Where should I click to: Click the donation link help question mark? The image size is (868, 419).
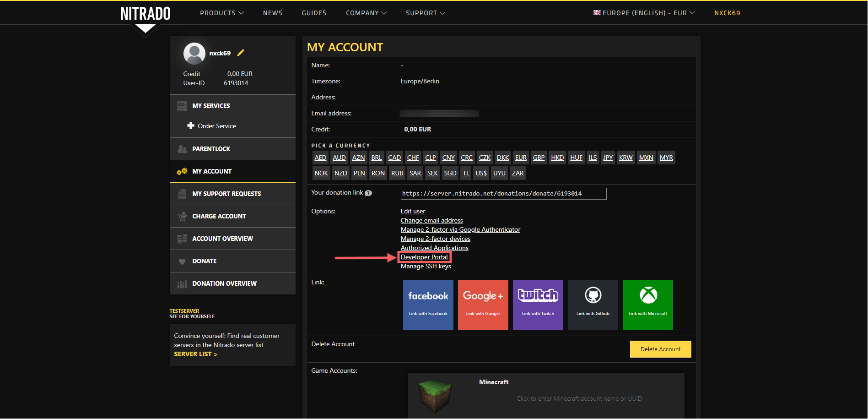(x=368, y=193)
